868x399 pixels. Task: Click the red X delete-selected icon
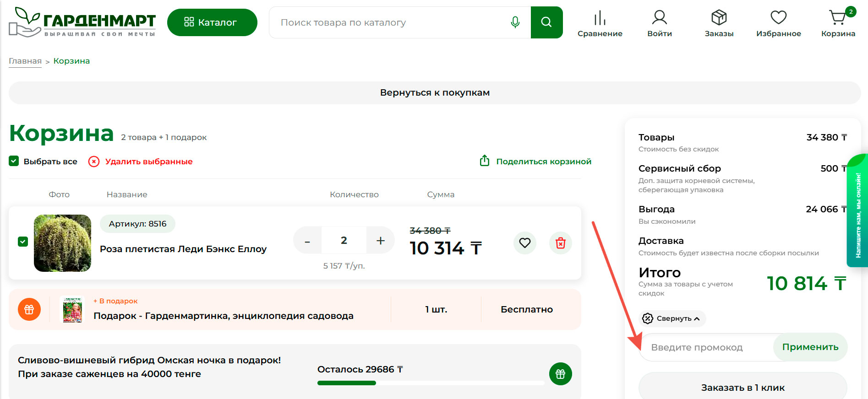94,162
